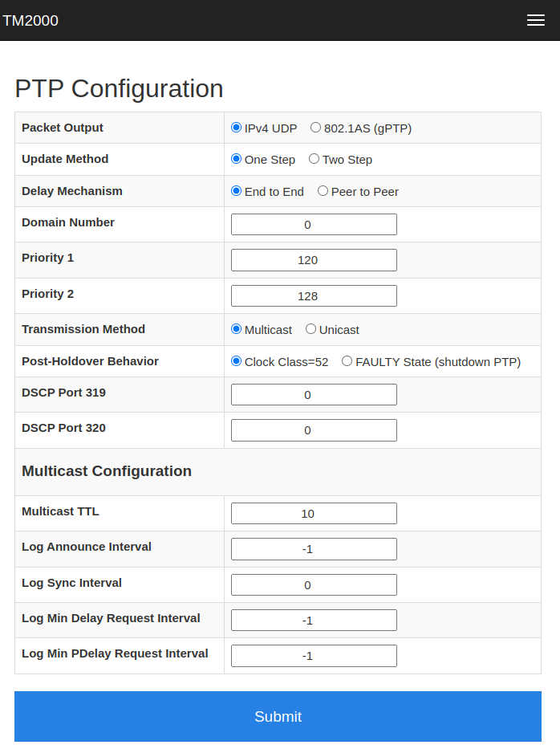The width and height of the screenshot is (560, 753).
Task: Submit the PTP configuration form
Action: coord(278,717)
